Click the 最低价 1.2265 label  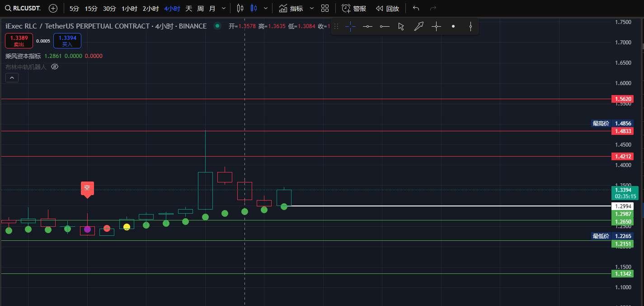coord(612,236)
